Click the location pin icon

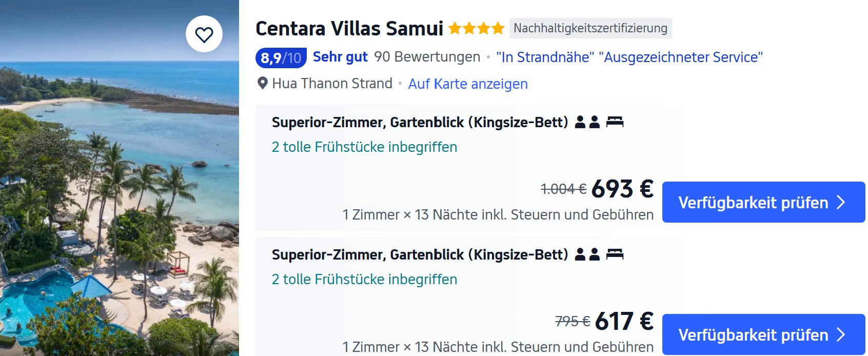(x=262, y=83)
